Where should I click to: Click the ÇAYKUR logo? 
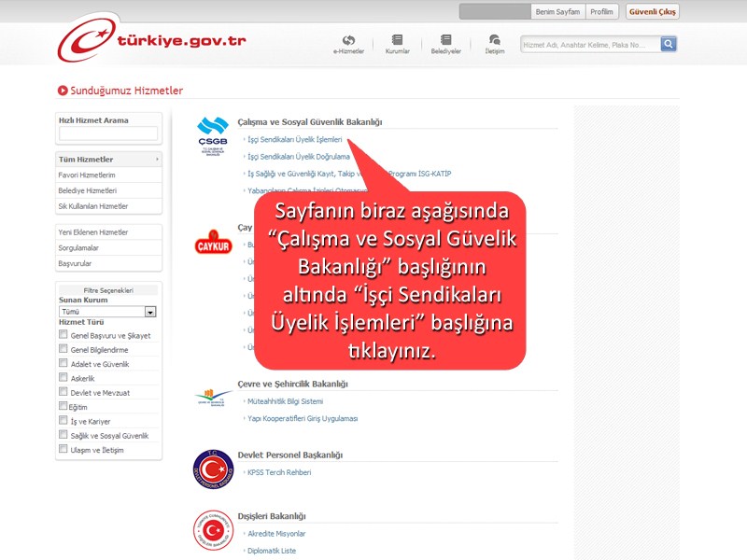[x=213, y=243]
